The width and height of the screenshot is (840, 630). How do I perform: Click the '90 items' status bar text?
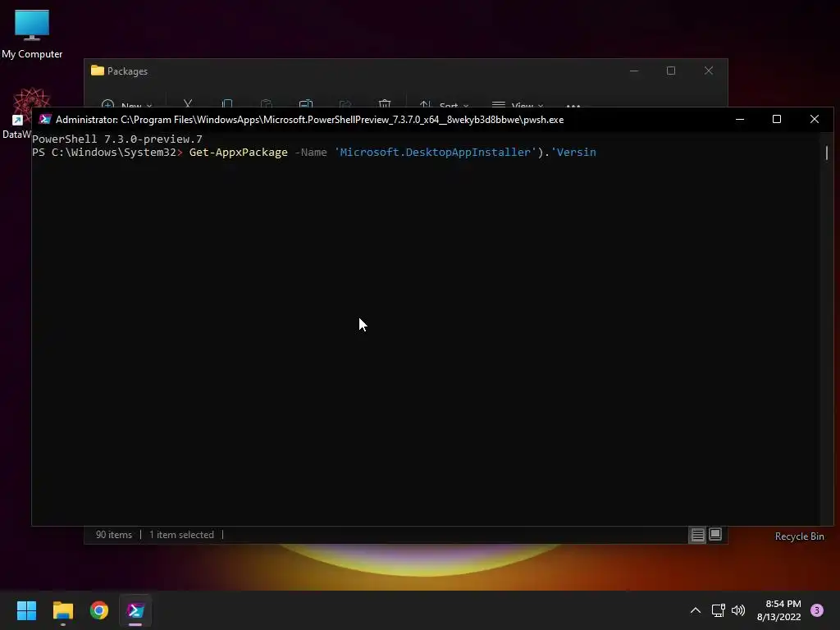[113, 535]
